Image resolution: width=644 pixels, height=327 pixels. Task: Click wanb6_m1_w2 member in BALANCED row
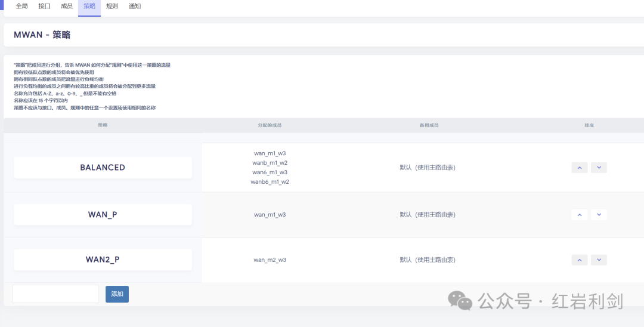tap(270, 181)
